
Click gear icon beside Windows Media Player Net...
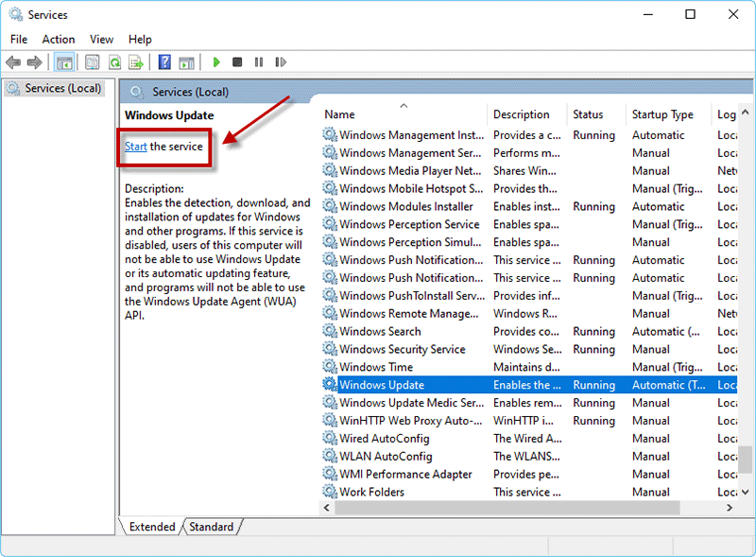coord(330,170)
